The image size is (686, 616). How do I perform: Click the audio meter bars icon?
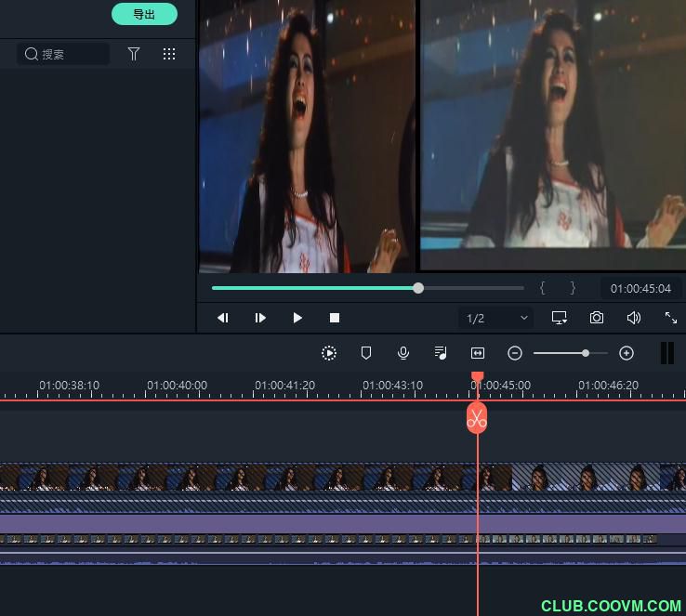(x=667, y=353)
